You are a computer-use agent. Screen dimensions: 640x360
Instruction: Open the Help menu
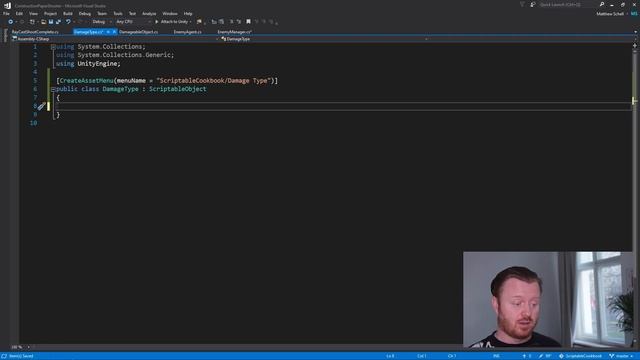188,13
